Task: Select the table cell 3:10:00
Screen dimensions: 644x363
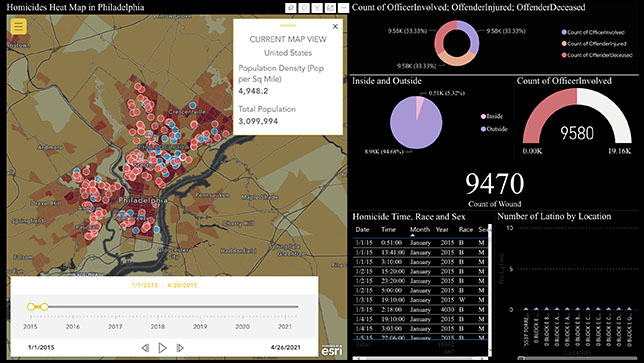Action: [392, 262]
